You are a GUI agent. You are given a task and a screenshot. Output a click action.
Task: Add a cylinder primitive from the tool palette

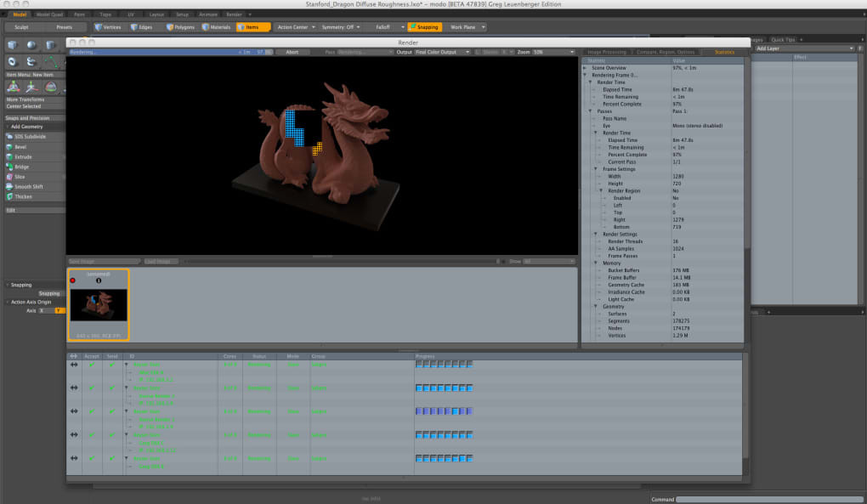pos(50,45)
